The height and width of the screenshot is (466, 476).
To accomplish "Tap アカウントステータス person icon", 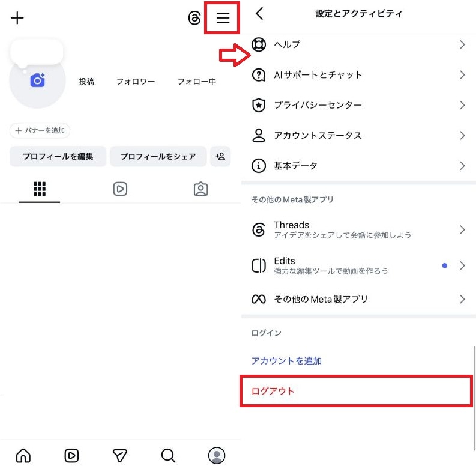I will tap(259, 135).
